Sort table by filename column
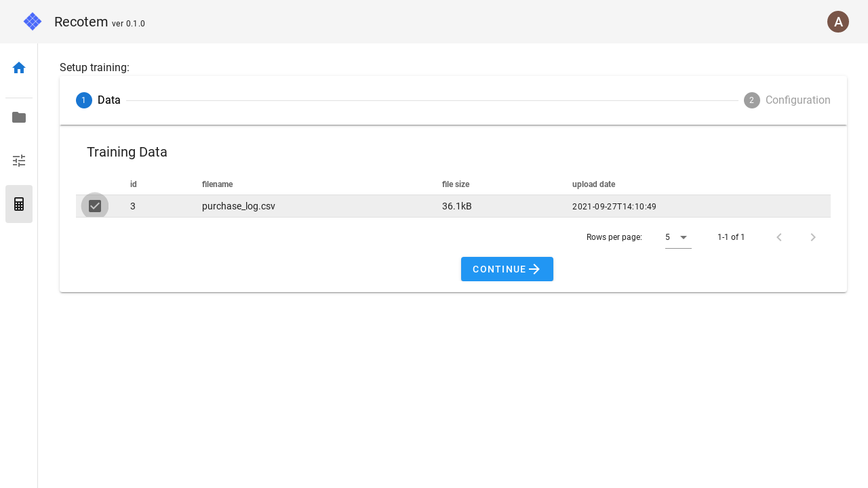 click(217, 184)
